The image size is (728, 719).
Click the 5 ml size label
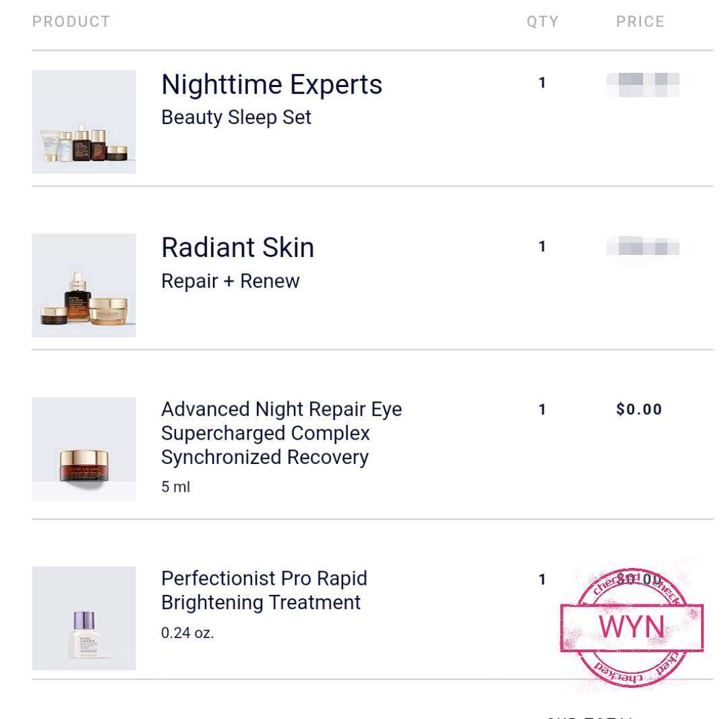175,487
